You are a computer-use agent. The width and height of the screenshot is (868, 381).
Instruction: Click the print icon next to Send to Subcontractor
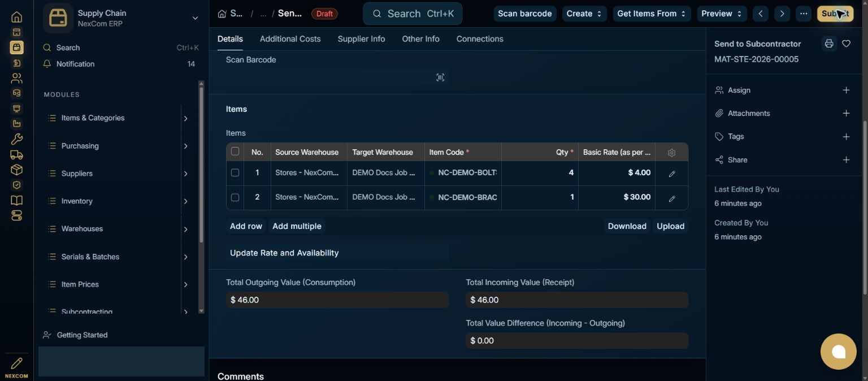[829, 44]
